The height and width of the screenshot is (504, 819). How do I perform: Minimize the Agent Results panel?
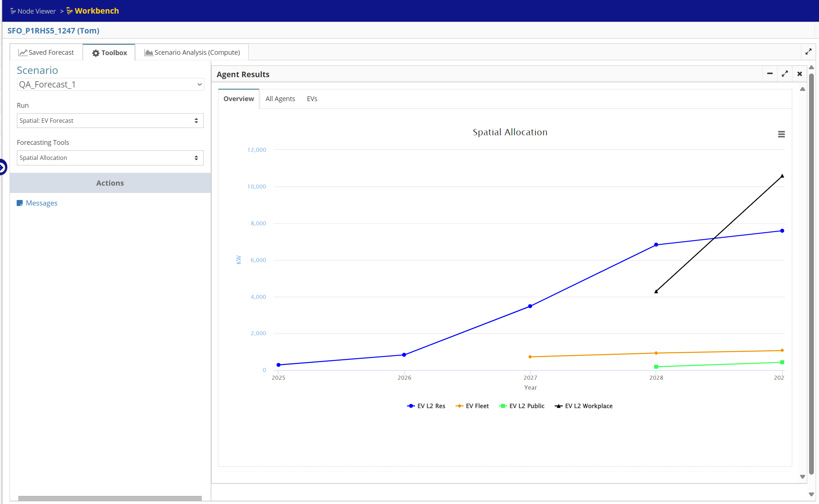770,74
